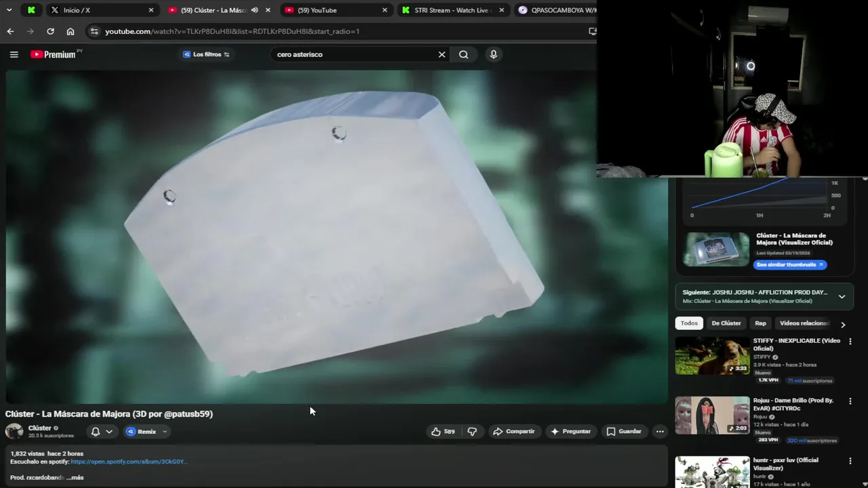Switch to the (59) YouTube tab
The width and height of the screenshot is (868, 488).
coord(336,10)
